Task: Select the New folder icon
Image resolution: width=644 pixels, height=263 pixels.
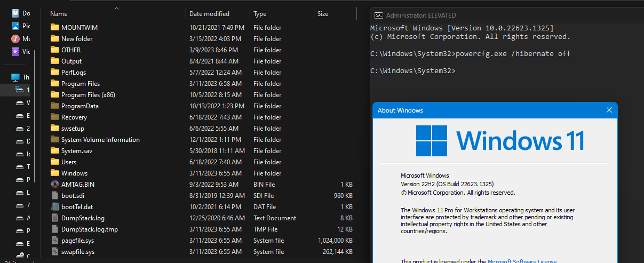Action: coord(54,38)
